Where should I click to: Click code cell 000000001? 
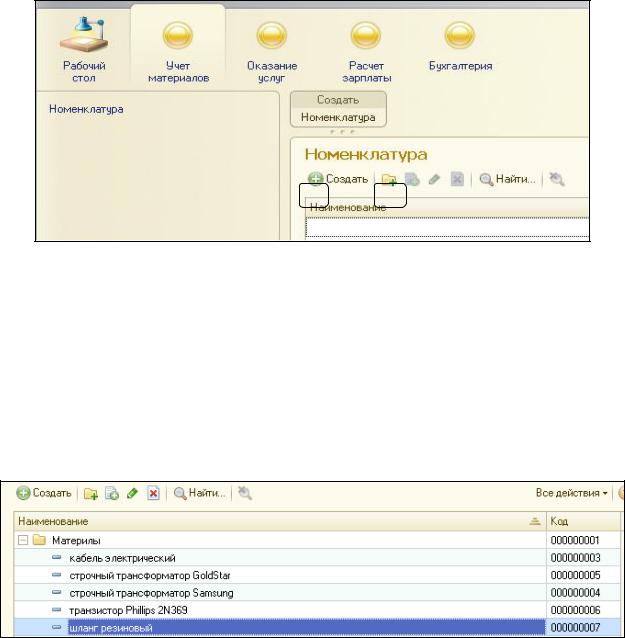coord(583,540)
